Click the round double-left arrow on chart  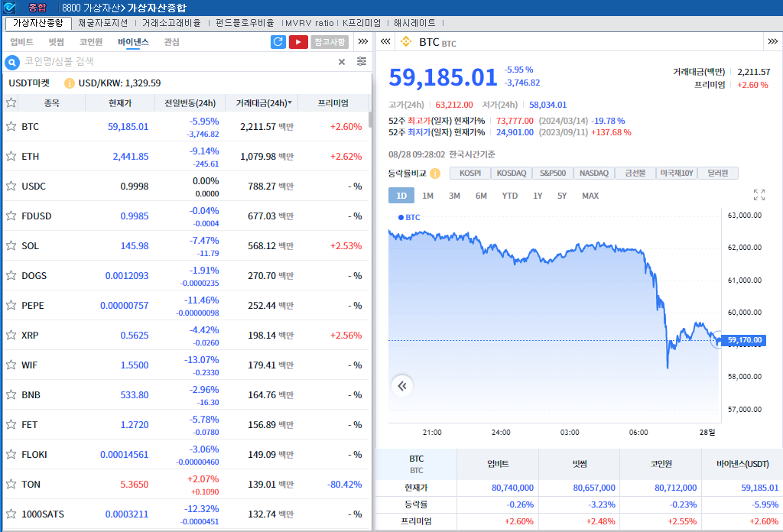click(402, 386)
